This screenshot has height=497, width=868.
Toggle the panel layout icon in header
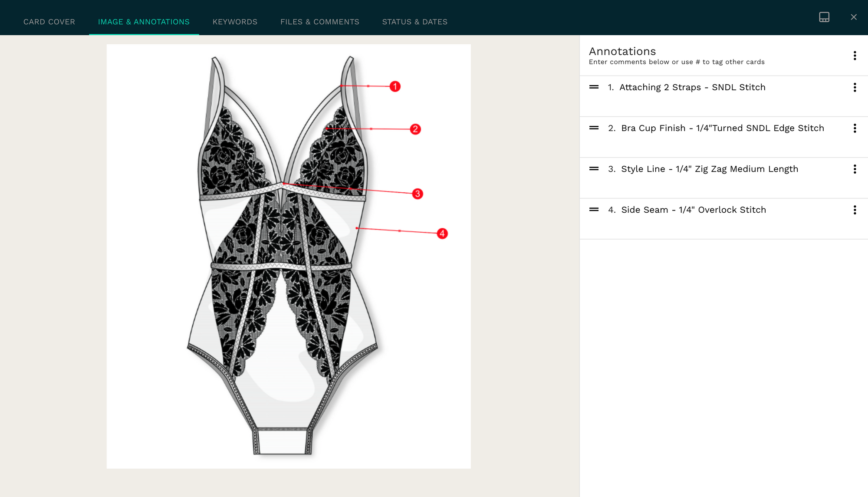tap(824, 17)
